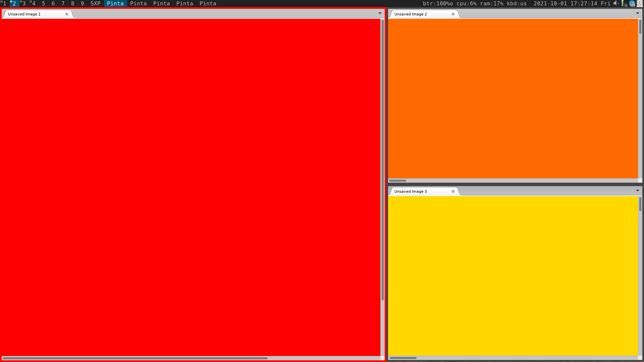This screenshot has width=644, height=362.
Task: Click the red image's horizontal scrollbar
Action: tap(135, 358)
